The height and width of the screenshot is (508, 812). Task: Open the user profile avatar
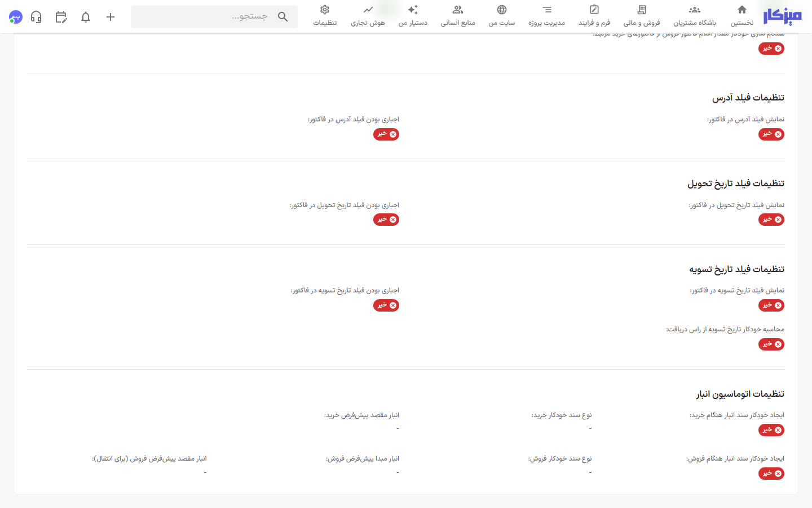(16, 17)
